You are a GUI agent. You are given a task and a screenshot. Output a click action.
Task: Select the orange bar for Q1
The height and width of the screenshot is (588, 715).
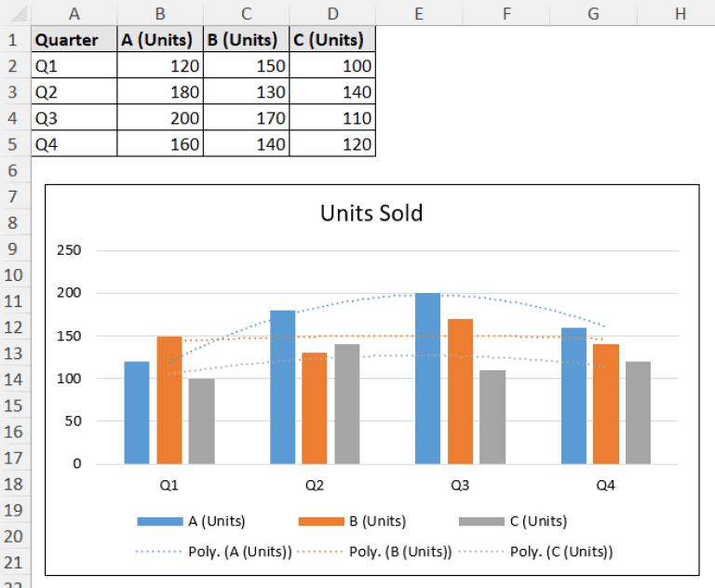(x=169, y=400)
